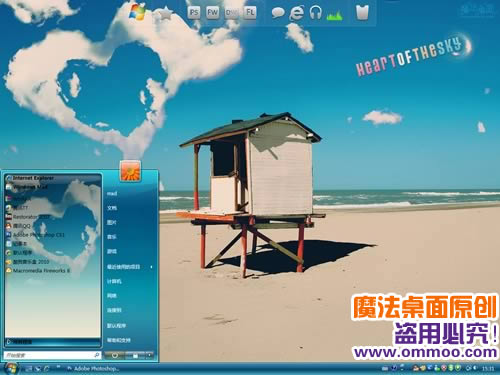Expand 所有程序 All Programs list

[x=53, y=342]
